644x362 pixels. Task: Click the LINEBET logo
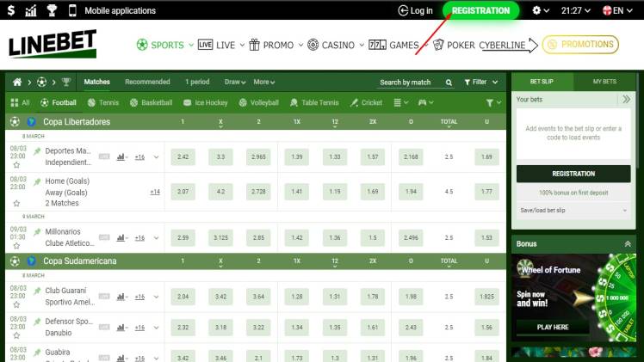(x=53, y=44)
